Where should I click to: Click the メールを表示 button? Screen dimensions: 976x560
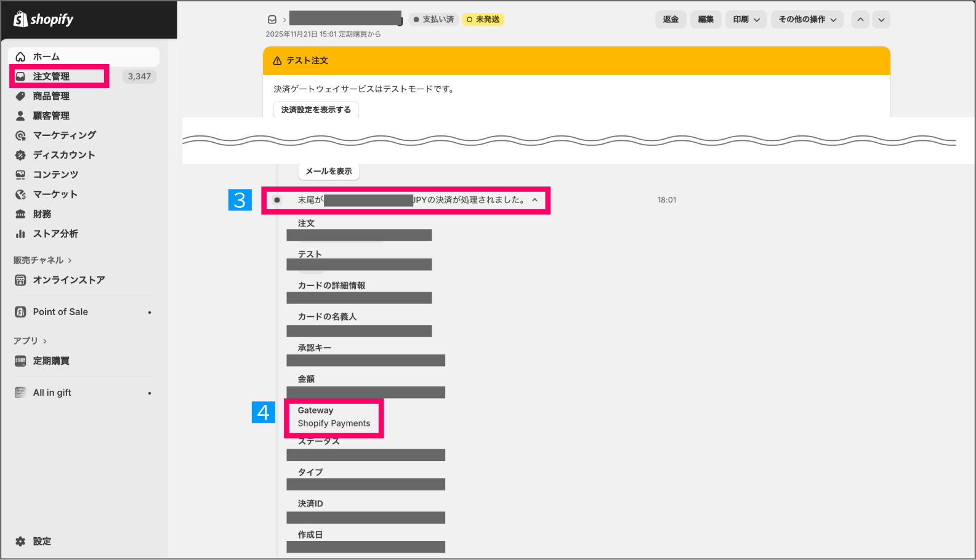pyautogui.click(x=329, y=171)
